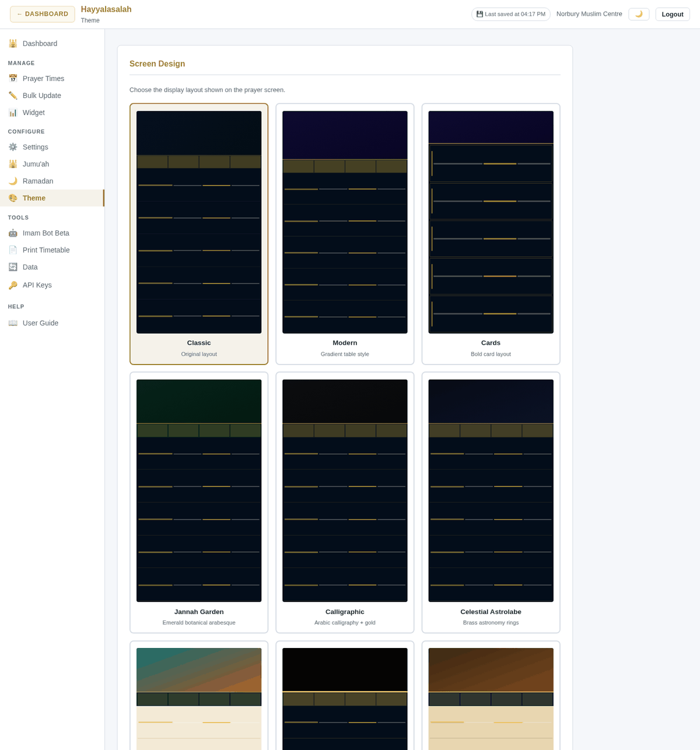Select the brown wood-toned design preview
The width and height of the screenshot is (700, 750).
(x=491, y=699)
